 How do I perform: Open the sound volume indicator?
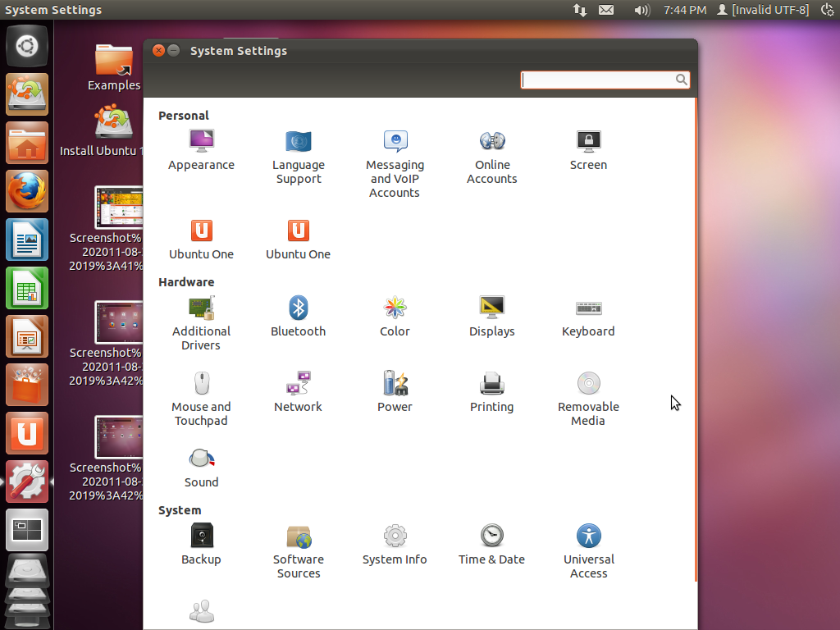click(641, 10)
